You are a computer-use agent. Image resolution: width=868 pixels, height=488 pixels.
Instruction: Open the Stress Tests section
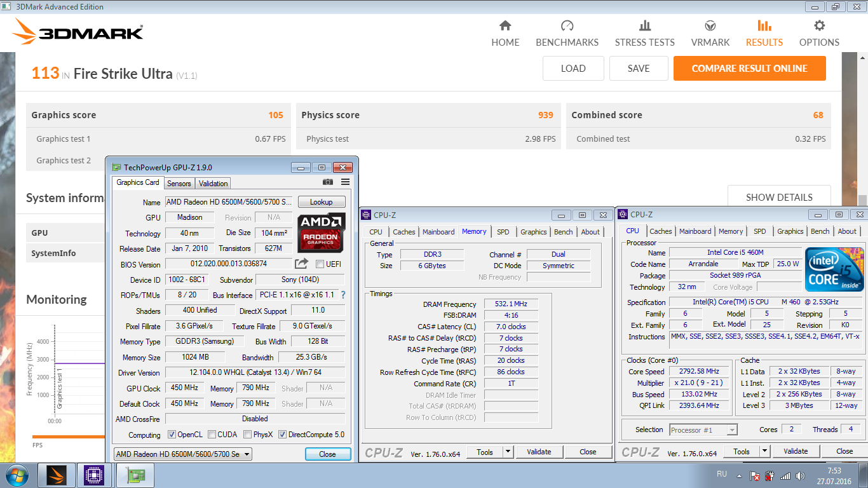pyautogui.click(x=644, y=34)
